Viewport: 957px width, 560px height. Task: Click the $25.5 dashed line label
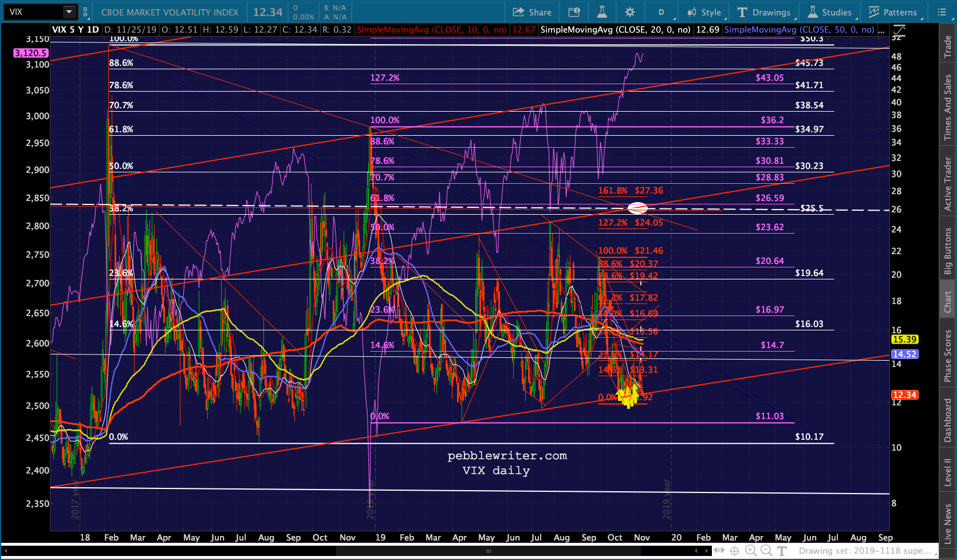pos(812,208)
